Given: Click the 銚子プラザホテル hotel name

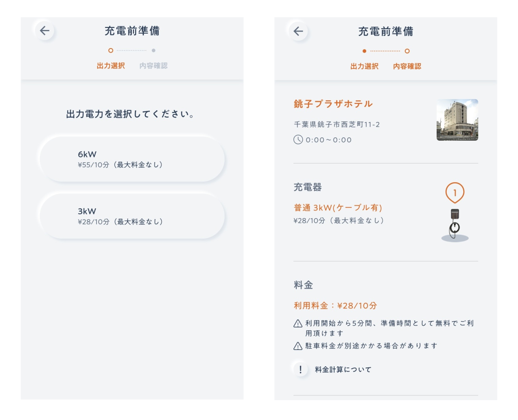Looking at the screenshot, I should point(333,104).
